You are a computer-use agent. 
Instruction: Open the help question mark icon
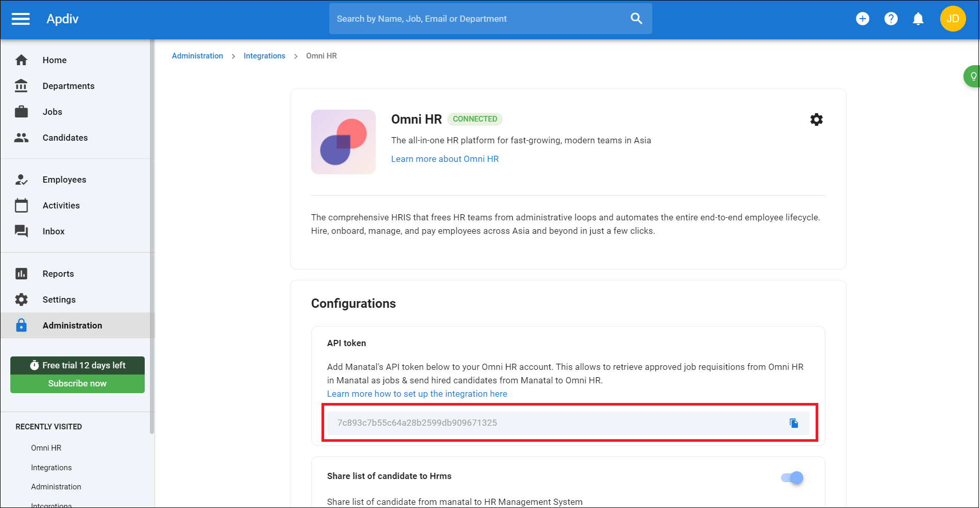[x=891, y=19]
